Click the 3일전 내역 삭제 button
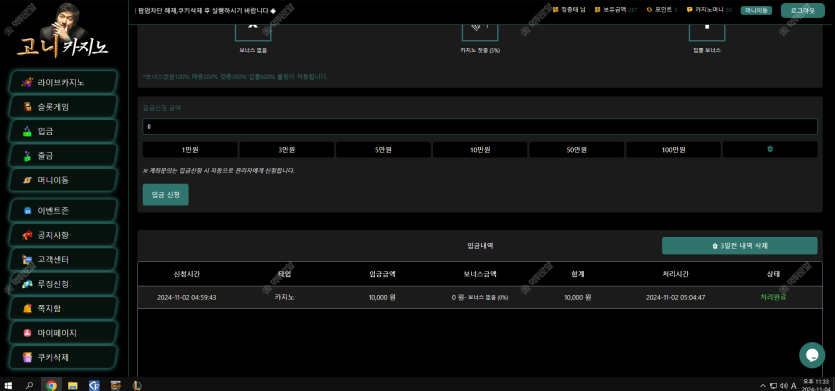Screen dimensions: 835x391 point(740,246)
